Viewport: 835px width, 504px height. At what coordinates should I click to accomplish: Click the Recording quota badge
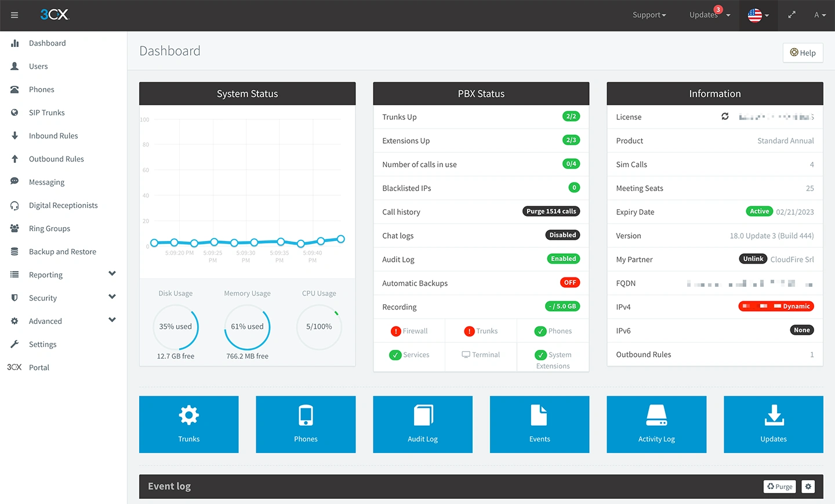tap(562, 306)
